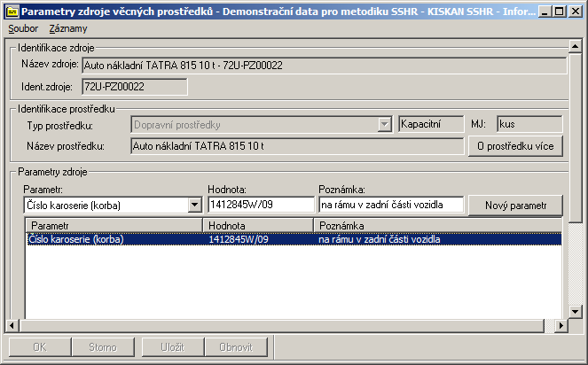Click the horizontal scrollbar right arrow
588x365 pixels.
[561, 325]
